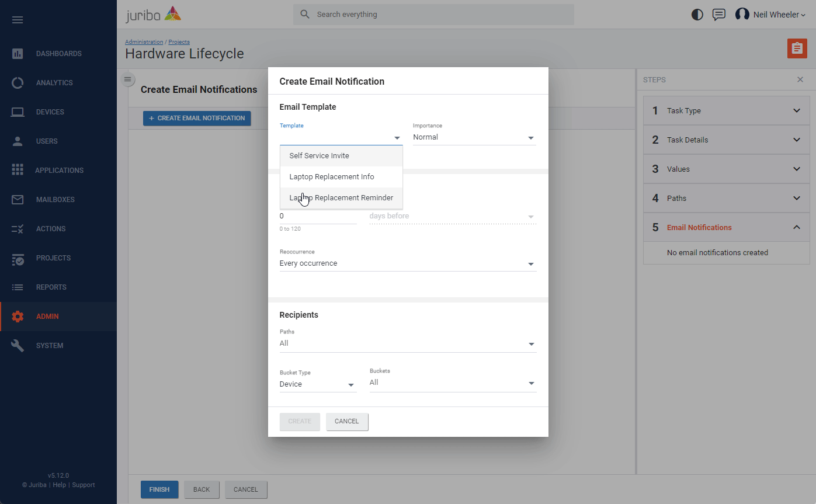Open the Help link in the footer
This screenshot has width=816, height=504.
[x=60, y=485]
